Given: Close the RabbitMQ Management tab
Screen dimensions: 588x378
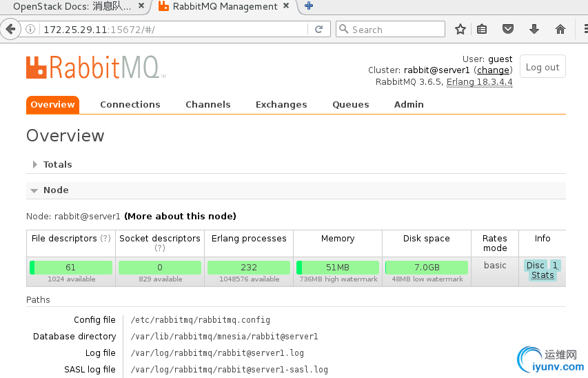Looking at the screenshot, I should [286, 6].
